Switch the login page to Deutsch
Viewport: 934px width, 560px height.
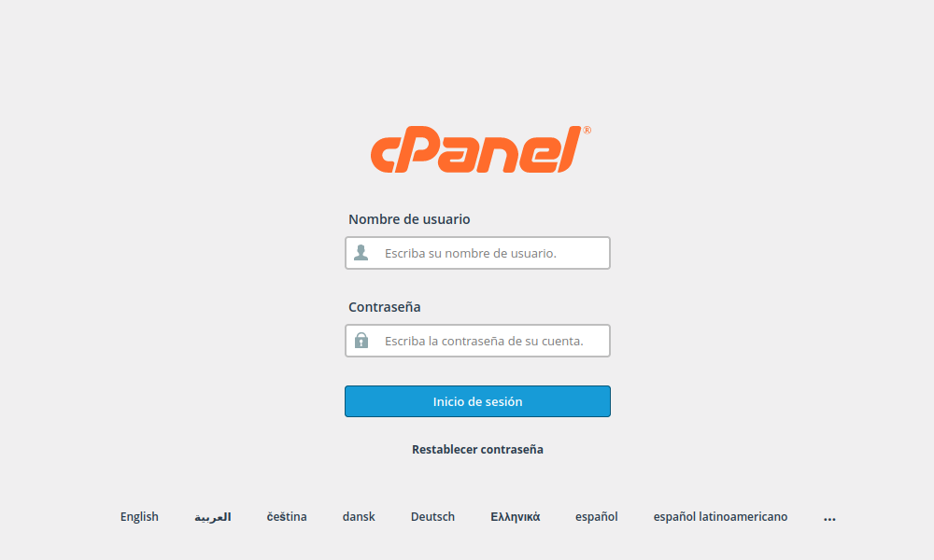432,516
